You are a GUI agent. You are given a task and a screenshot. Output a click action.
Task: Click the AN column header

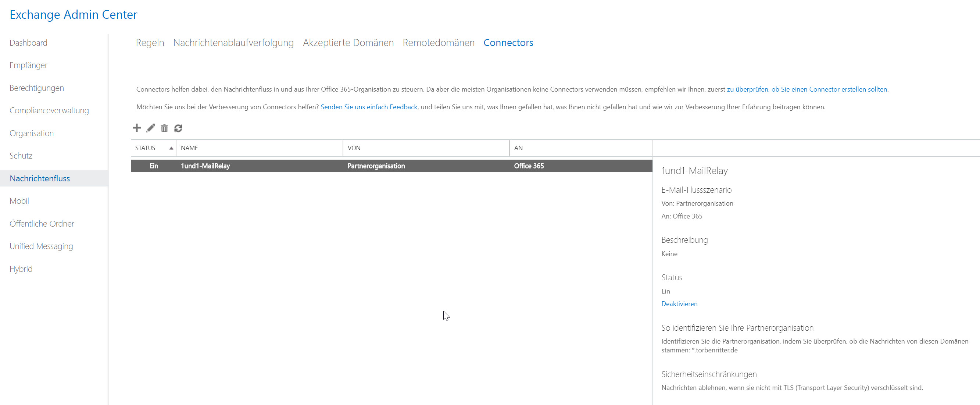click(518, 148)
